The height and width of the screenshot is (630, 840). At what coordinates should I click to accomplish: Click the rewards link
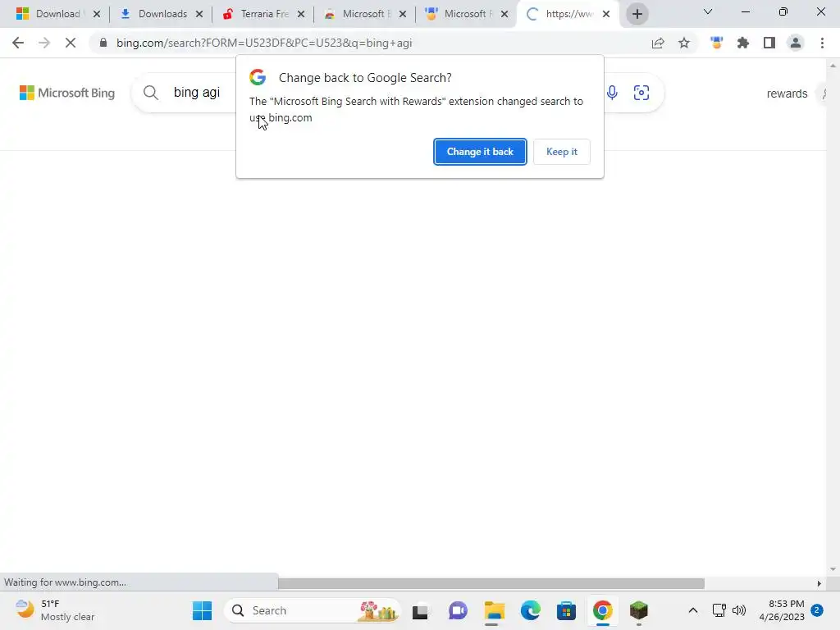coord(787,94)
